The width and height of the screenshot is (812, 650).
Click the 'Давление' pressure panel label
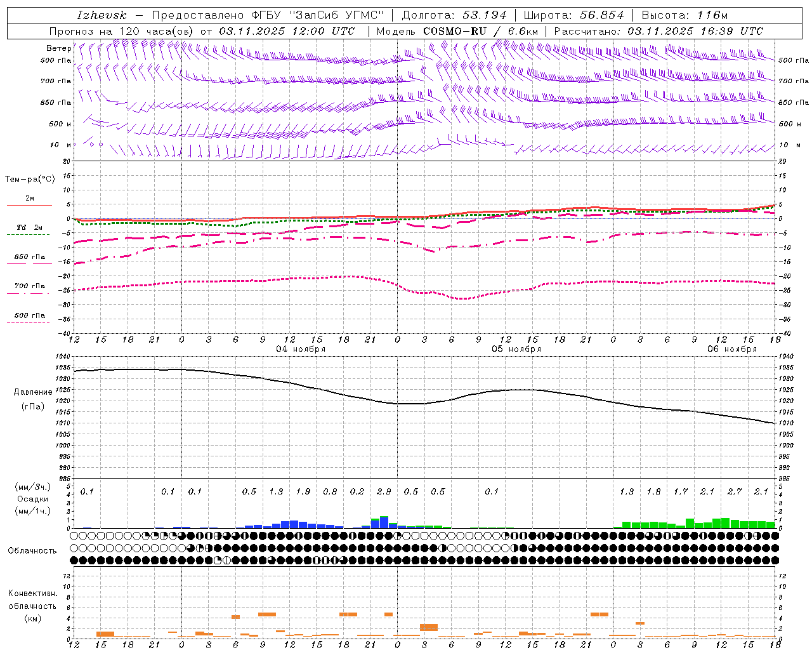coord(33,392)
